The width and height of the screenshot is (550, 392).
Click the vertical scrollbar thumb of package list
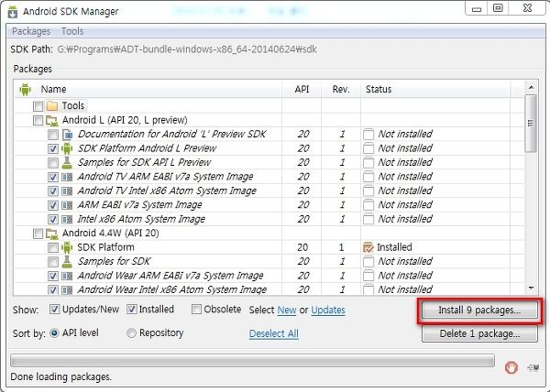pyautogui.click(x=531, y=123)
